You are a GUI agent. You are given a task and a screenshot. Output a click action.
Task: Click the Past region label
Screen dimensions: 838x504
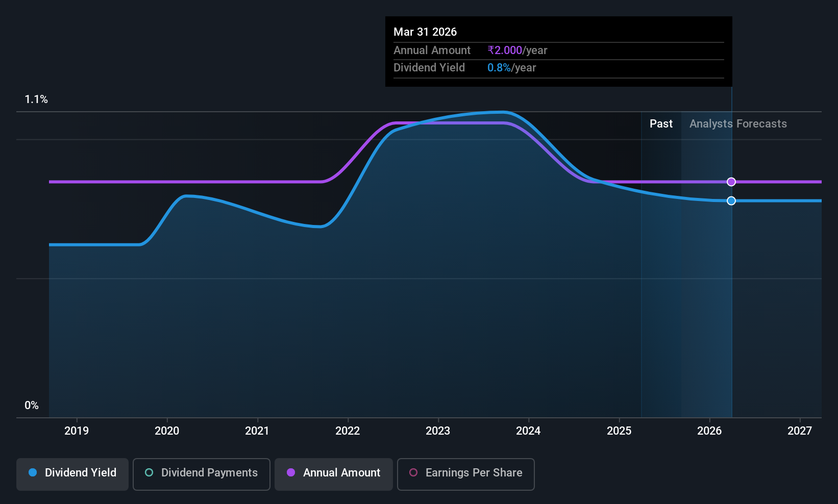click(x=661, y=124)
